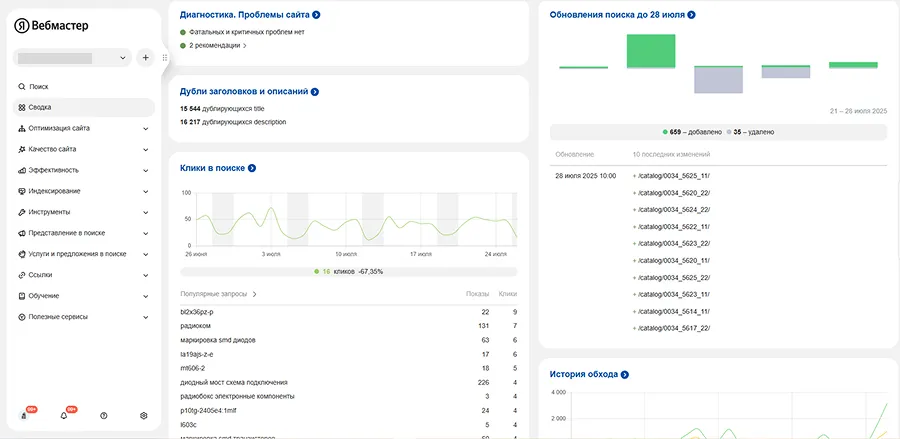The height and width of the screenshot is (439, 900).
Task: Click arrow icon next to Дубли заголовков и описаний
Action: (314, 92)
